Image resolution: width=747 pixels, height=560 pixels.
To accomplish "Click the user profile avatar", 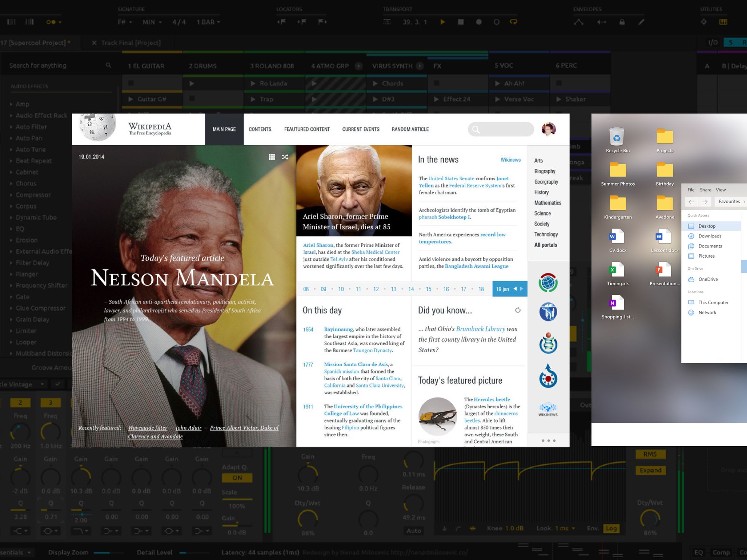I will click(x=549, y=129).
